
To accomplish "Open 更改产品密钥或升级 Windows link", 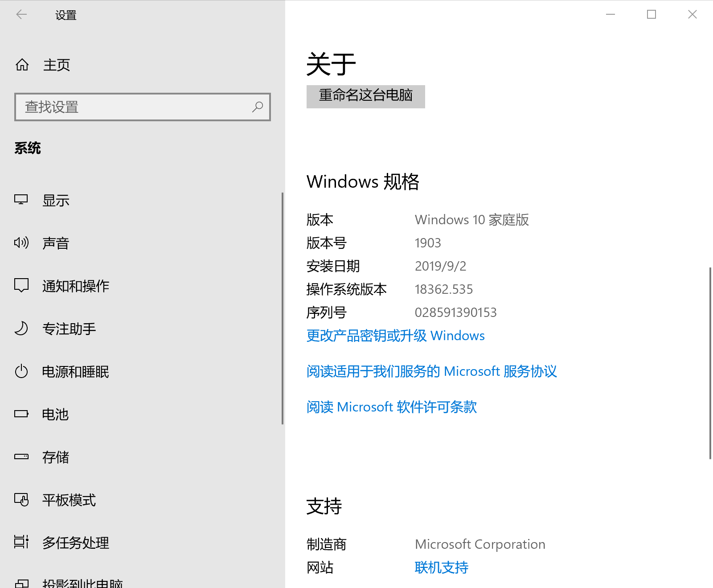I will (x=396, y=336).
